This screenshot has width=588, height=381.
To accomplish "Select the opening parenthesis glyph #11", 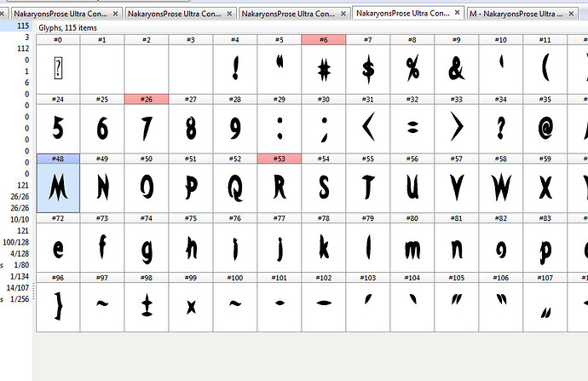I will tap(545, 69).
